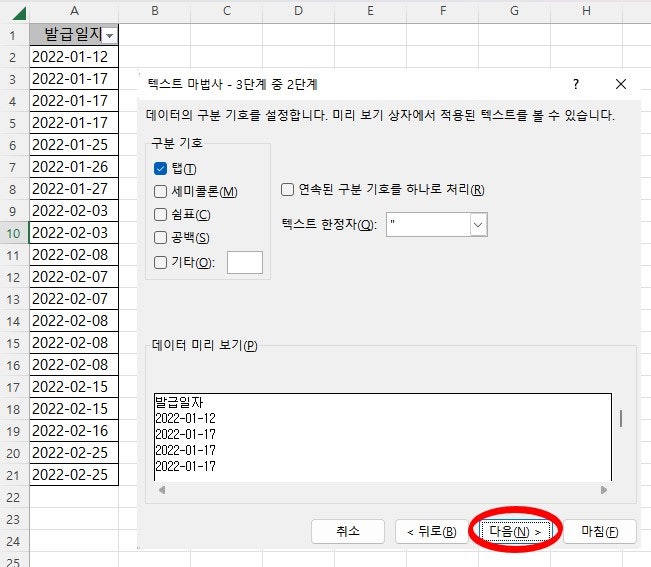651x567 pixels.
Task: Select column A header
Action: click(x=74, y=11)
